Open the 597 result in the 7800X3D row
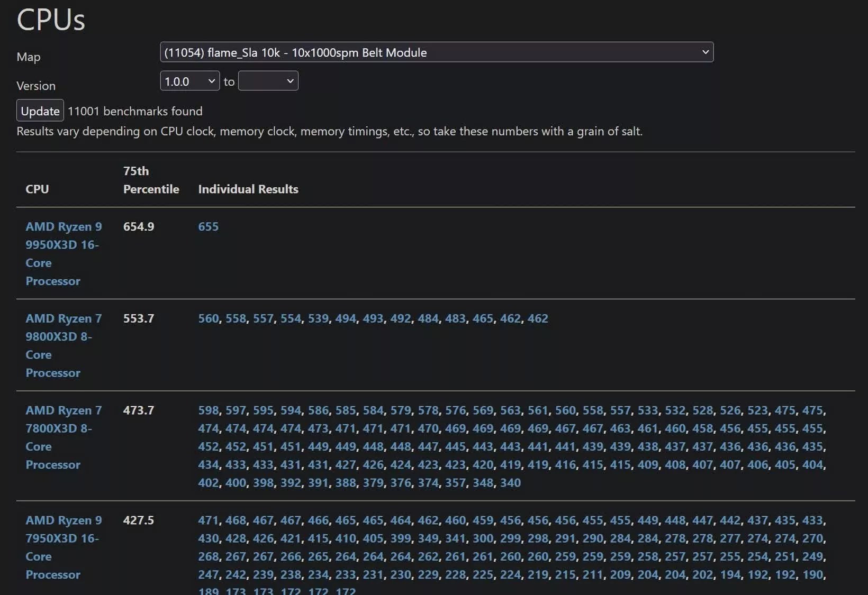 pos(236,410)
